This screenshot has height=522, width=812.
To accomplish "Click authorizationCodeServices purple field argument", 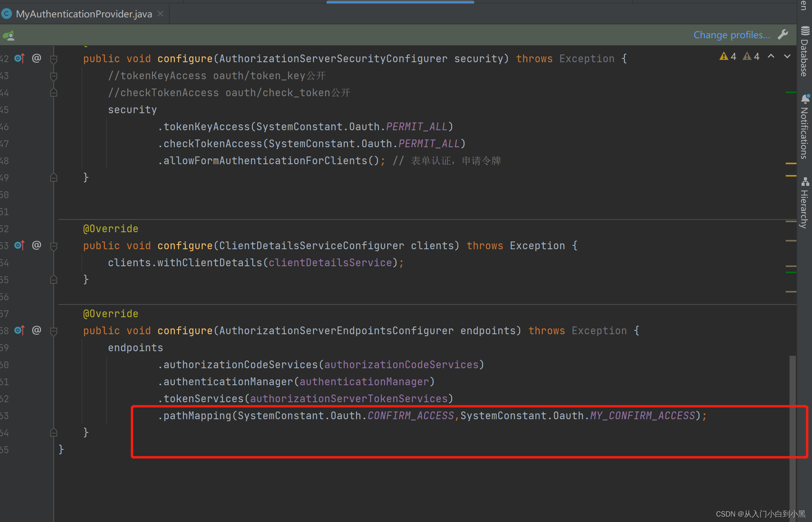I will pyautogui.click(x=402, y=365).
